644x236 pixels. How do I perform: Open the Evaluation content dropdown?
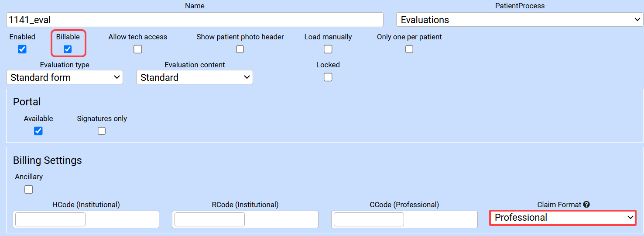pyautogui.click(x=195, y=77)
